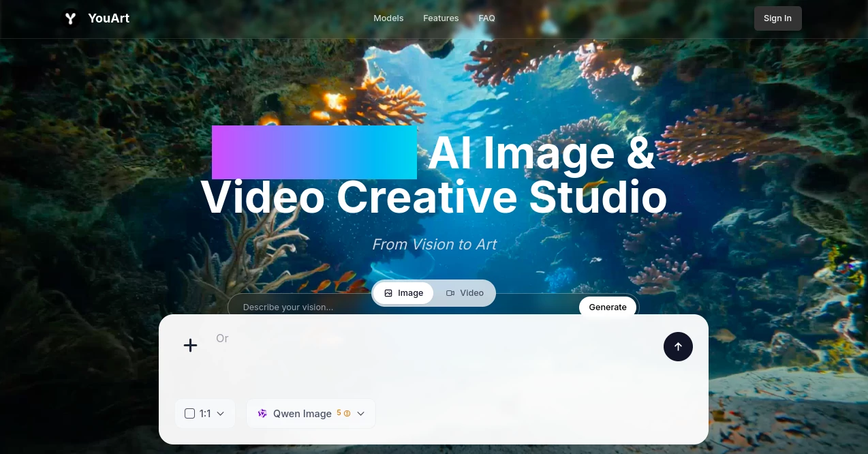
Task: Open the FAQ section
Action: 486,18
